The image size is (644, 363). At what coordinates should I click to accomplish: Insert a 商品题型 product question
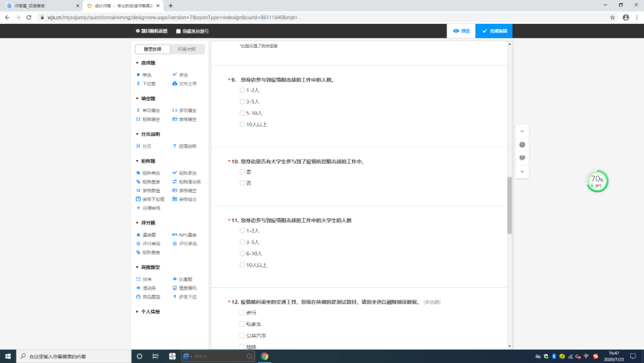pyautogui.click(x=151, y=297)
